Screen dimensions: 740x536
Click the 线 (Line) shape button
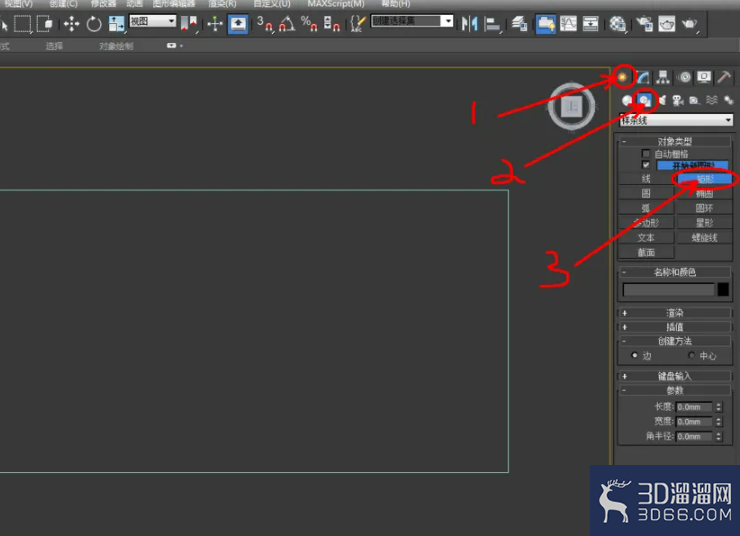click(646, 179)
